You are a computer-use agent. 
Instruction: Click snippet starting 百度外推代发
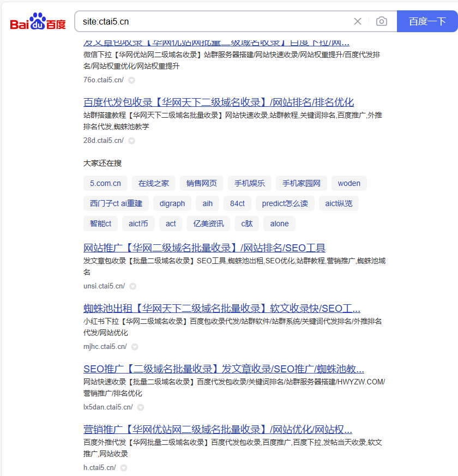click(233, 448)
